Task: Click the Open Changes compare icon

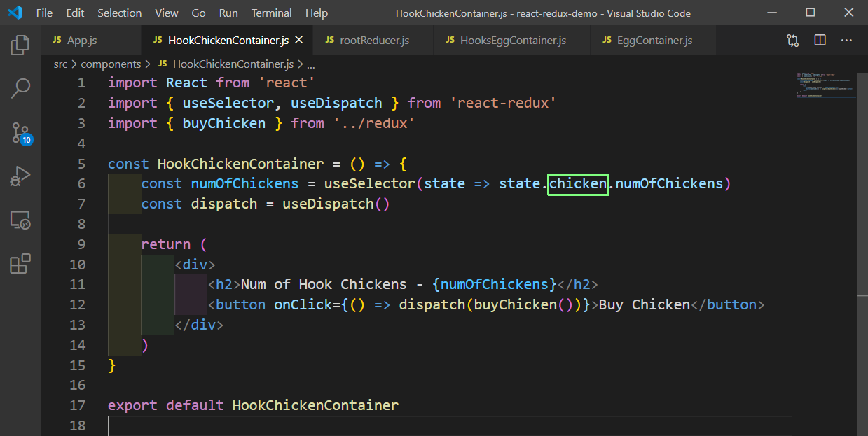Action: [792, 41]
